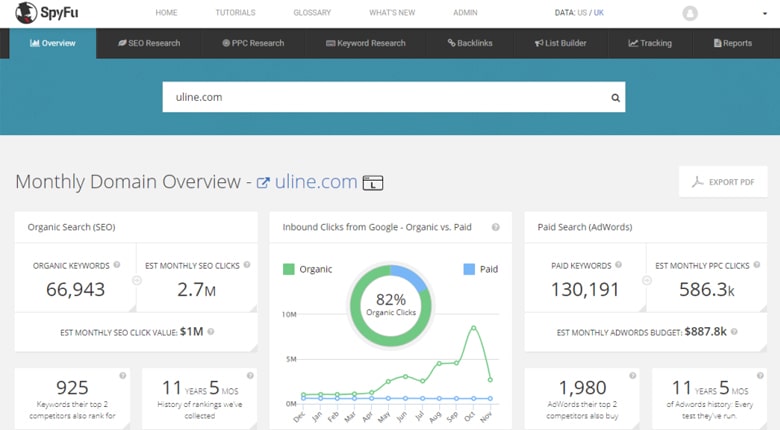
Task: Open the List Builder tab
Action: tap(561, 43)
